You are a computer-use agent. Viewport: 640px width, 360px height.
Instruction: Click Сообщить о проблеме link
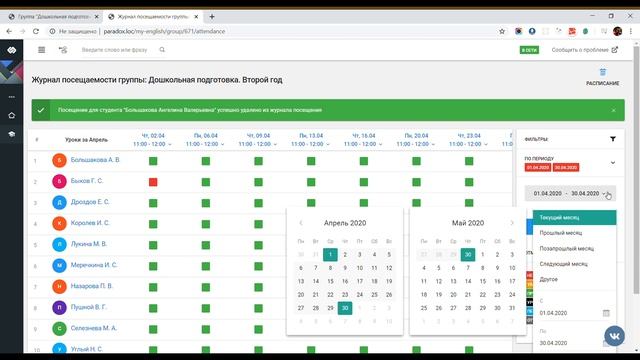[x=580, y=50]
